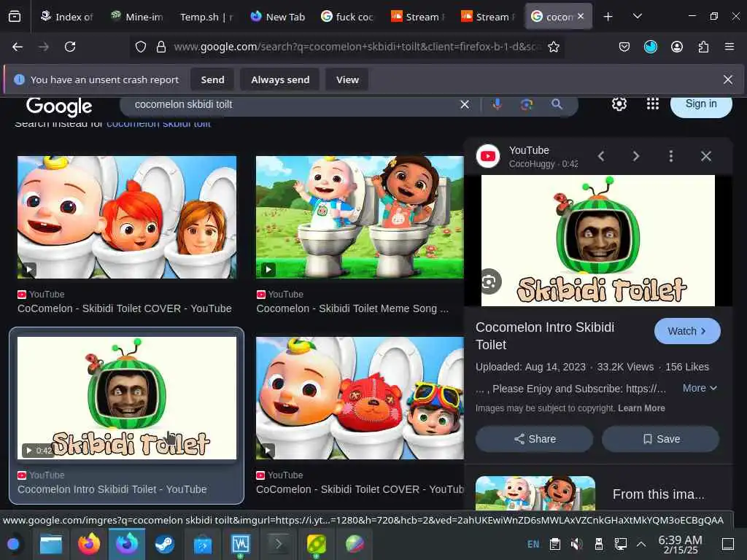Switch to the Mine-im tab
The width and height of the screenshot is (747, 560).
point(137,17)
